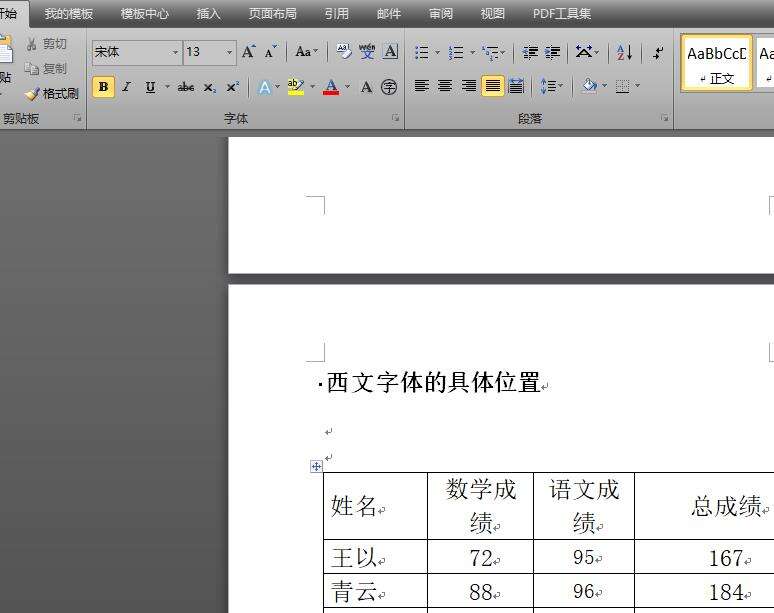
Task: Toggle Bold formatting
Action: coord(103,87)
